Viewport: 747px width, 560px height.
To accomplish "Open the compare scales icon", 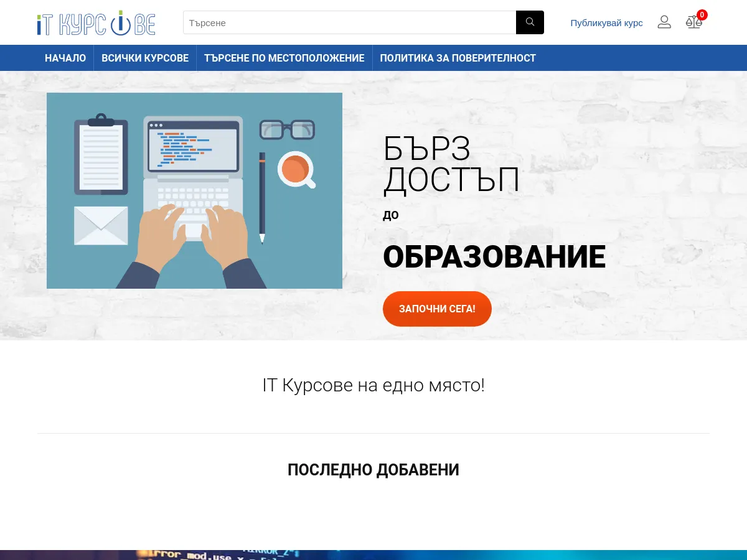I will click(693, 23).
